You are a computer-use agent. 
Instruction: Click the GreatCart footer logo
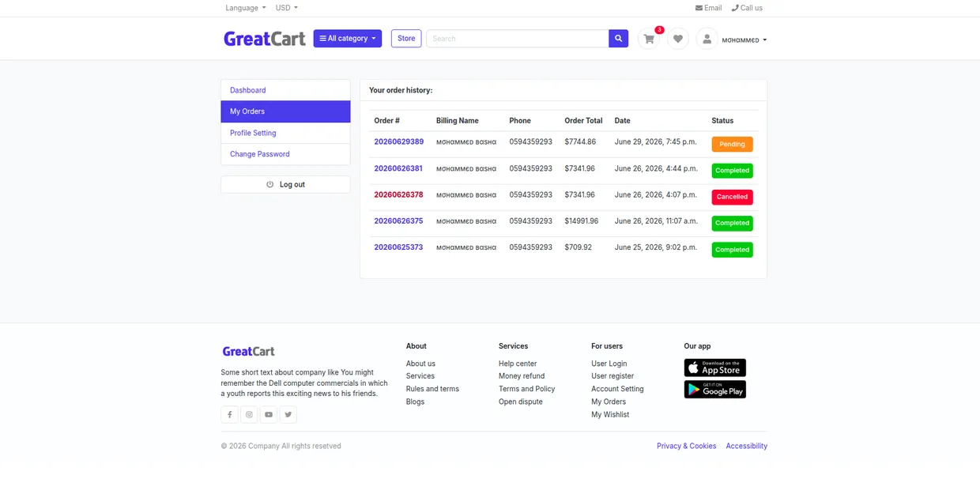coord(248,352)
